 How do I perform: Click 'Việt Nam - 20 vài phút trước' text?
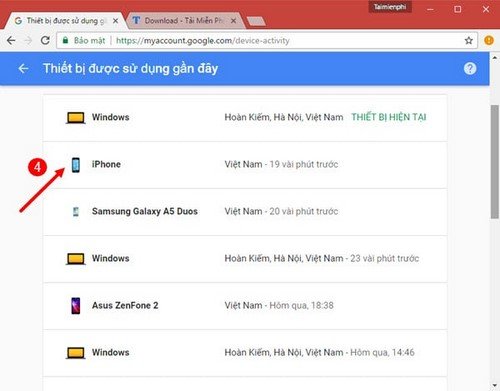[x=281, y=211]
